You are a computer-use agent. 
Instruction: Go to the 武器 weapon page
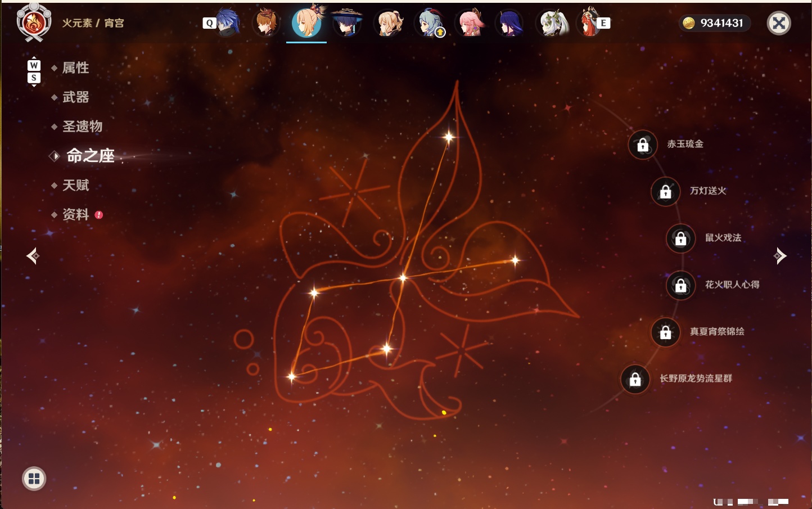(75, 97)
